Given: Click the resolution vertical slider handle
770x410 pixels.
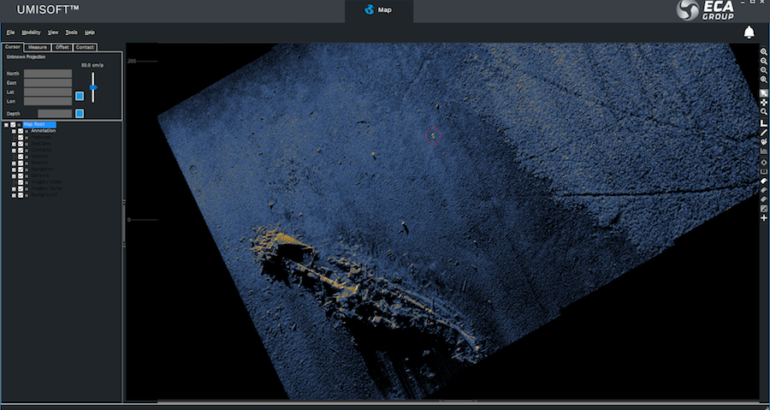Looking at the screenshot, I should 93,87.
